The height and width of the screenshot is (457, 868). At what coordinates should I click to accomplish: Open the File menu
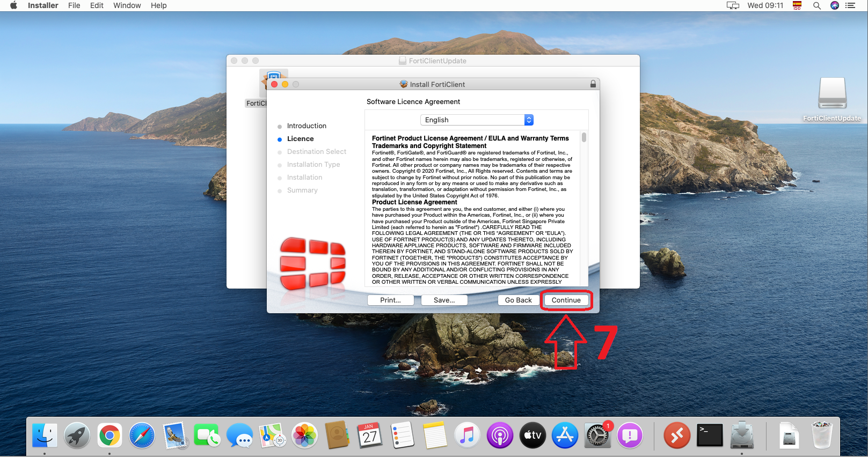(74, 5)
